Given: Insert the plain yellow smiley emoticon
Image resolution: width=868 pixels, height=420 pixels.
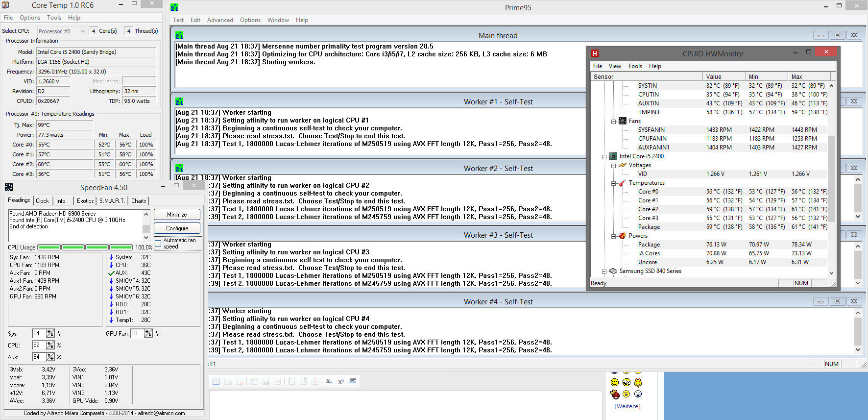Looking at the screenshot, I should pos(615,382).
